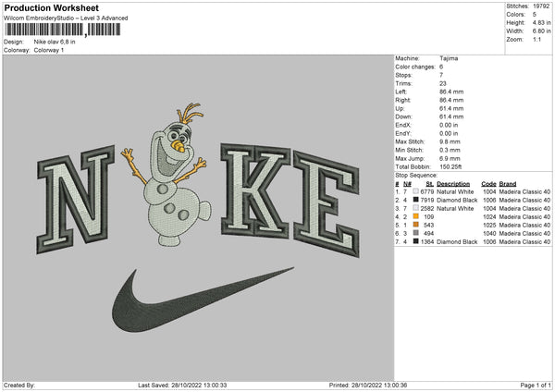Click the 'St.' column header
555x392 pixels.
pos(430,184)
